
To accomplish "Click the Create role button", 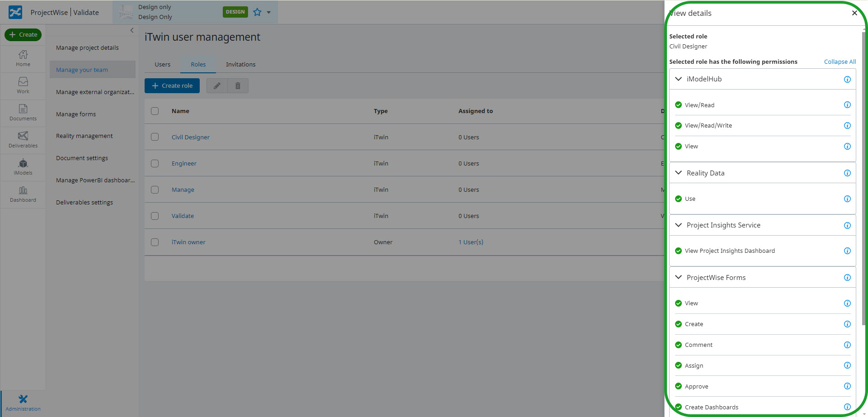I will tap(172, 85).
